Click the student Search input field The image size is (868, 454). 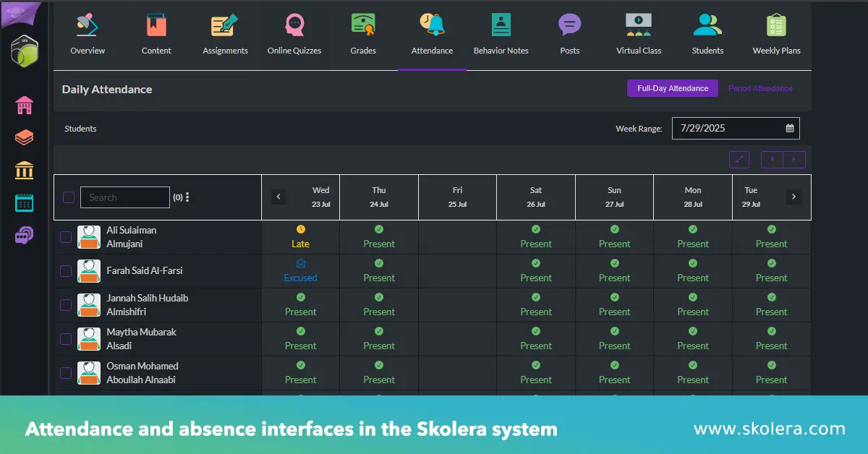pyautogui.click(x=125, y=197)
